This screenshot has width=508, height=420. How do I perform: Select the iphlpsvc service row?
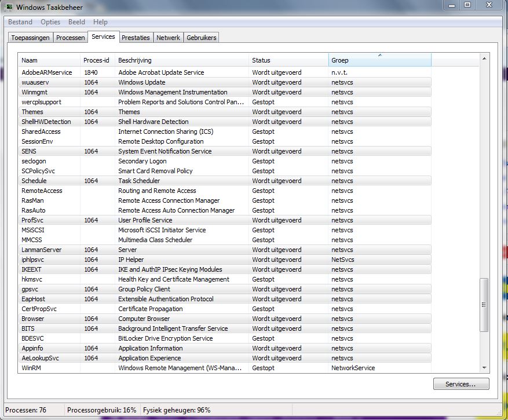[225, 260]
